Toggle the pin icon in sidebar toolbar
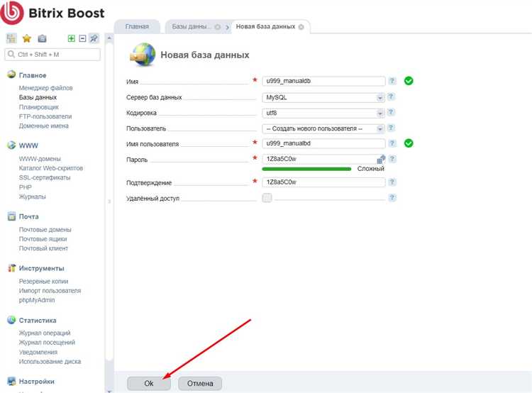532x393 pixels. click(x=94, y=38)
